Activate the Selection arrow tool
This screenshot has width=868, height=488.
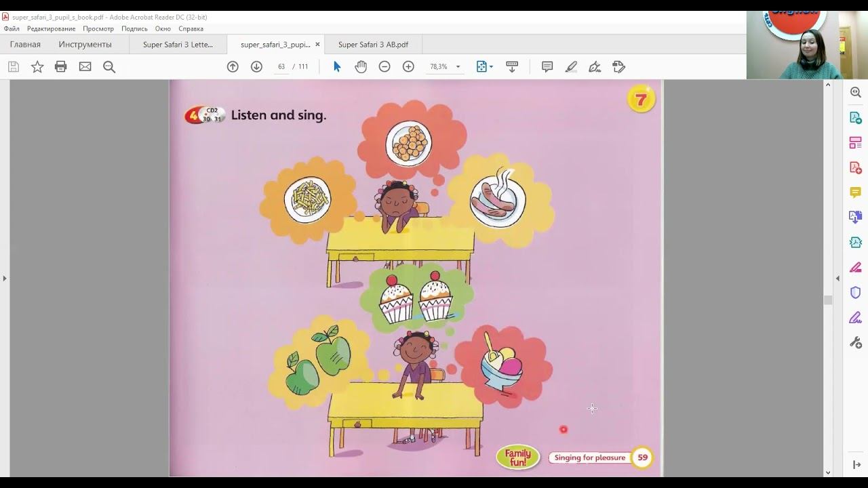pyautogui.click(x=337, y=66)
